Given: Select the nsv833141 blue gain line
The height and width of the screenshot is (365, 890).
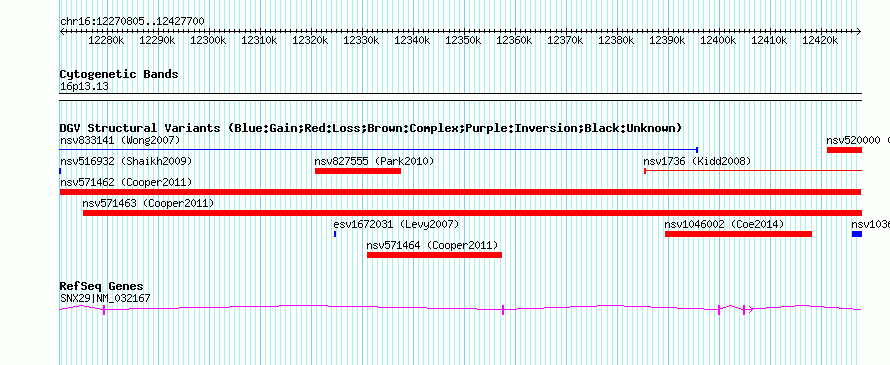Looking at the screenshot, I should click(x=379, y=150).
